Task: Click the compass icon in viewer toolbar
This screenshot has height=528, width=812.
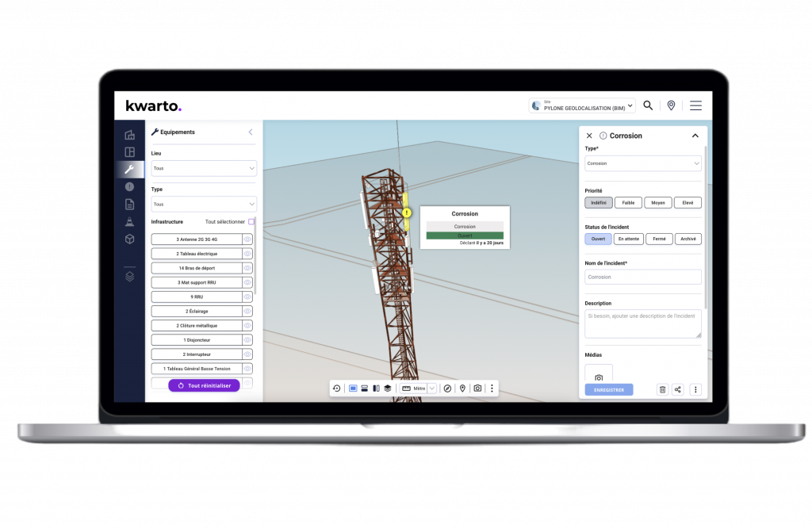Action: click(447, 388)
